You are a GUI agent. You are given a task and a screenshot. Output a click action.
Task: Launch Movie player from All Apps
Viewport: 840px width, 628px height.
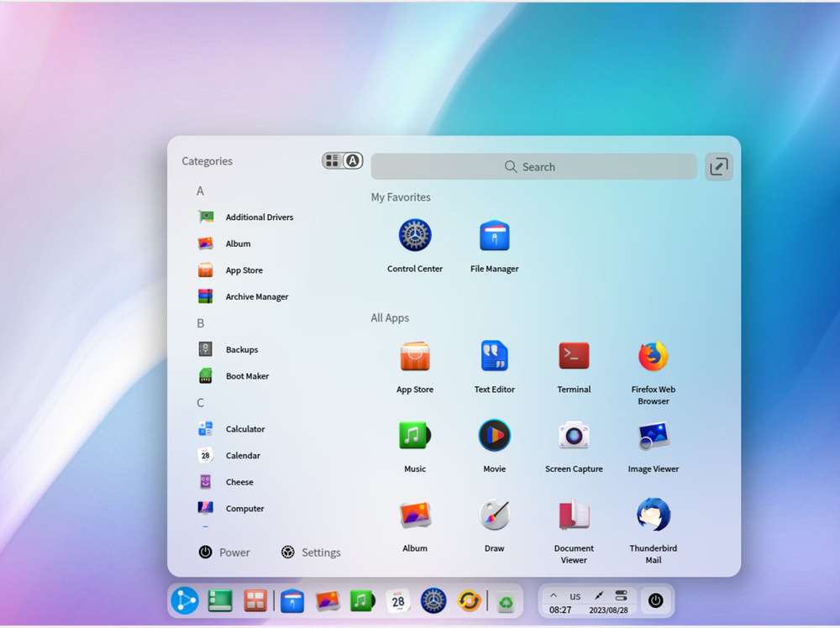tap(494, 437)
